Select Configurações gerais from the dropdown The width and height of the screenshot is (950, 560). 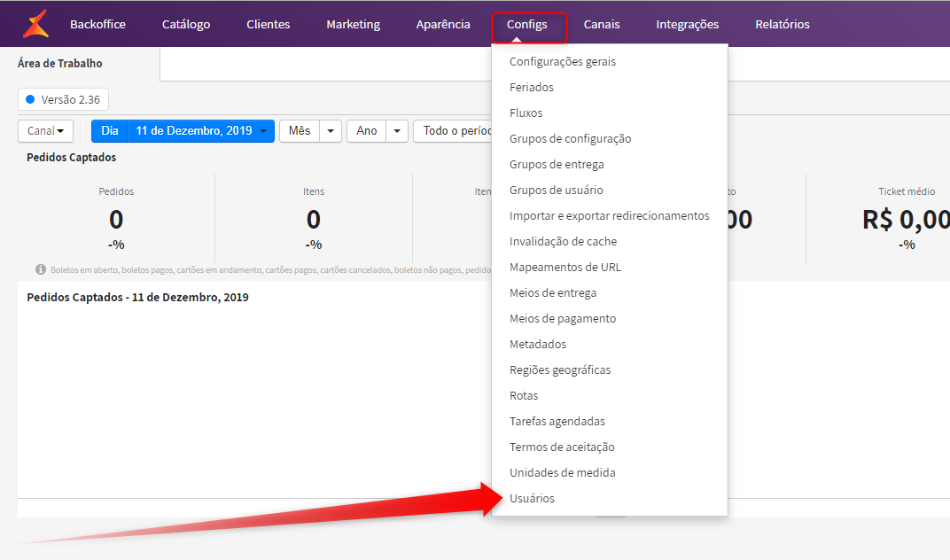point(562,61)
